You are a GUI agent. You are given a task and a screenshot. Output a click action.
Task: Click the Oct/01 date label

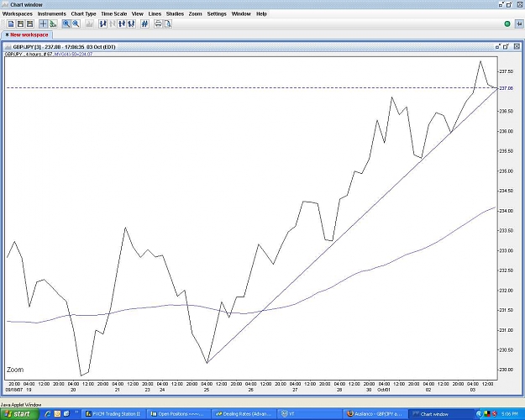[384, 390]
